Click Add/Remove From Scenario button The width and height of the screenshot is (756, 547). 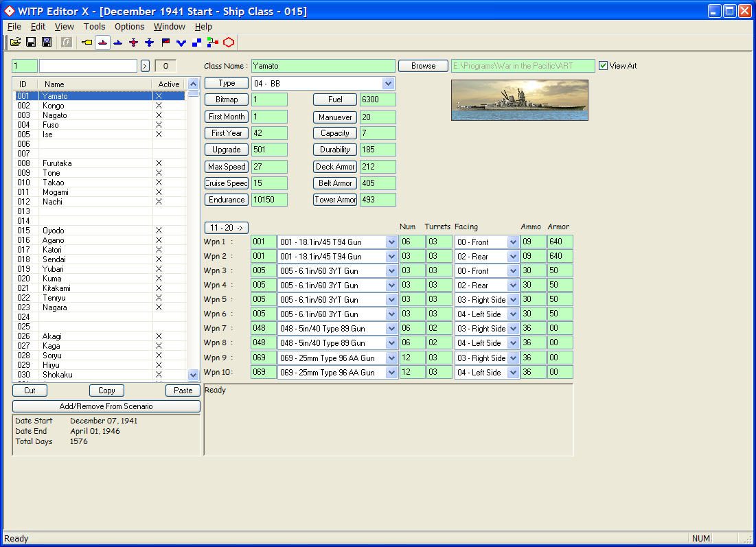click(106, 406)
